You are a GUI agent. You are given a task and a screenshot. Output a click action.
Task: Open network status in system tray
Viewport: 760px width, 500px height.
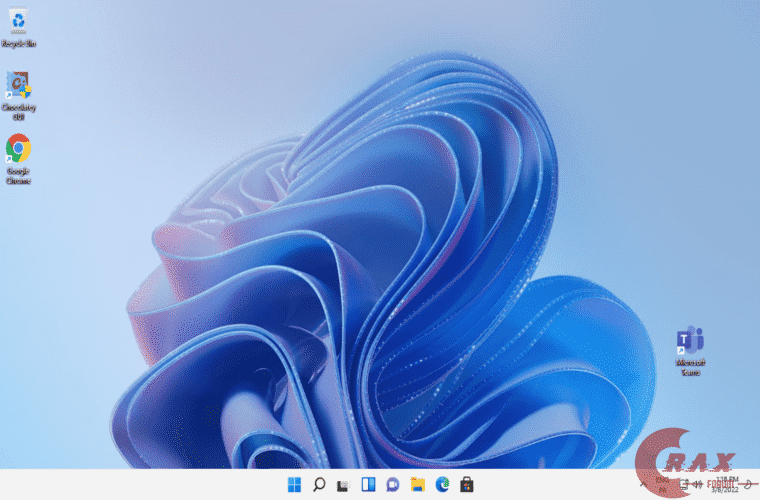[683, 484]
